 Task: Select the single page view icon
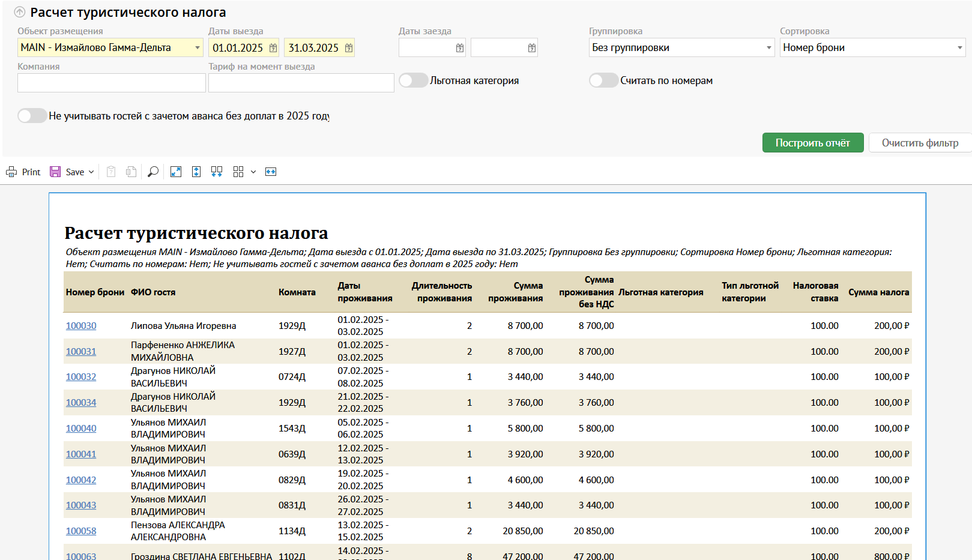[196, 172]
